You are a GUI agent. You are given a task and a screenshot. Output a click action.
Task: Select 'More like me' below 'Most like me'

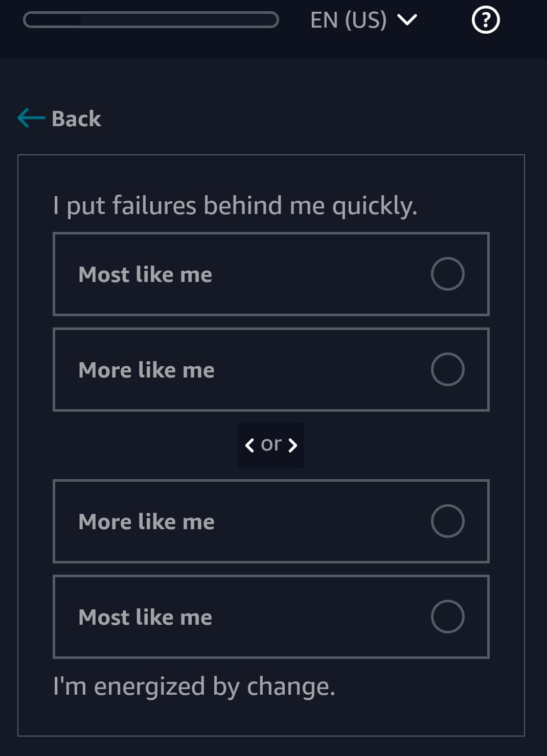click(271, 369)
